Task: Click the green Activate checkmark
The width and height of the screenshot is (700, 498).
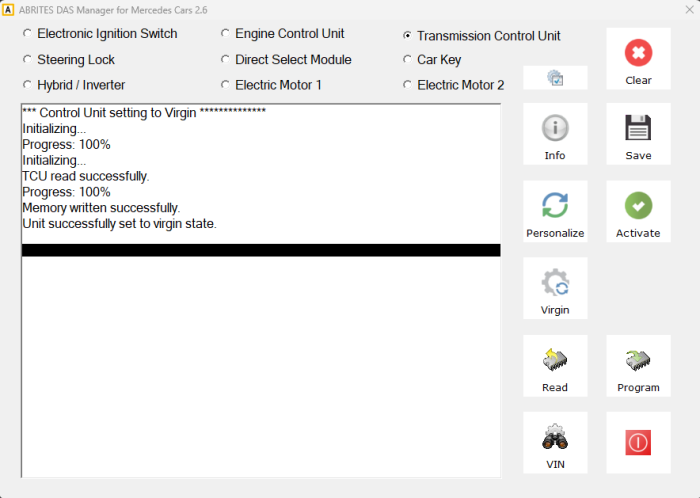Action: 638,212
